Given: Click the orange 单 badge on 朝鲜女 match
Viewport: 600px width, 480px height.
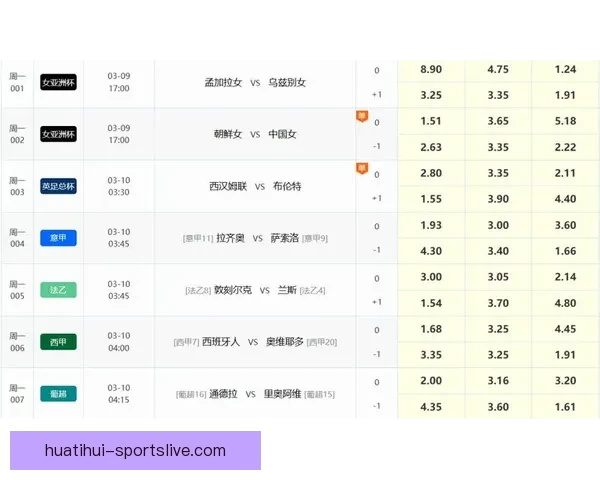Looking at the screenshot, I should tap(362, 116).
